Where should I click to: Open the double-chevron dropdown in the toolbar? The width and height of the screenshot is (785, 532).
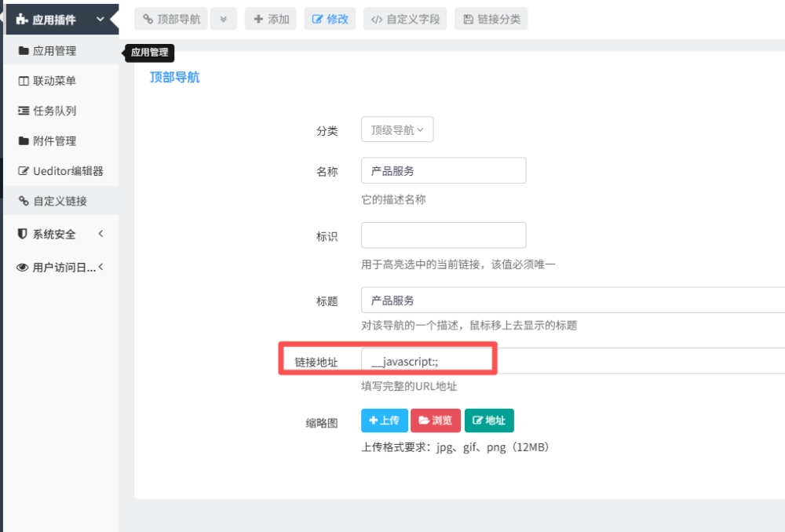click(x=223, y=19)
